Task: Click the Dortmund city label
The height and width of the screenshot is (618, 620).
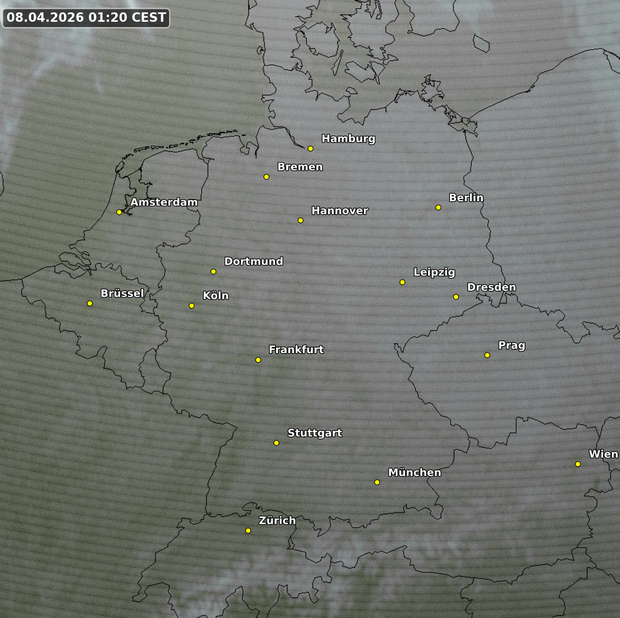Action: click(x=253, y=261)
